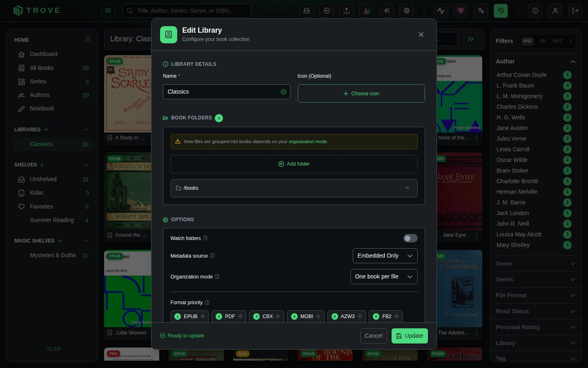Viewport: 588px width, 368px height.
Task: Open the Notebook sidebar item
Action: (53, 108)
